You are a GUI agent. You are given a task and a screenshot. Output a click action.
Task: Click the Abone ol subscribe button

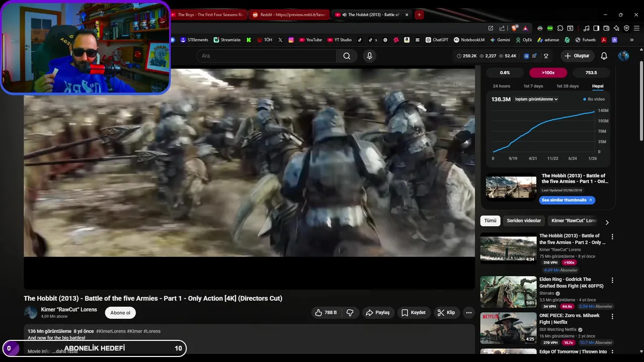pos(120,313)
